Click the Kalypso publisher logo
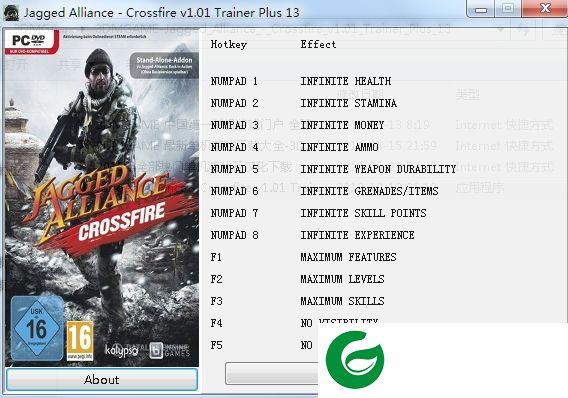 tap(121, 351)
